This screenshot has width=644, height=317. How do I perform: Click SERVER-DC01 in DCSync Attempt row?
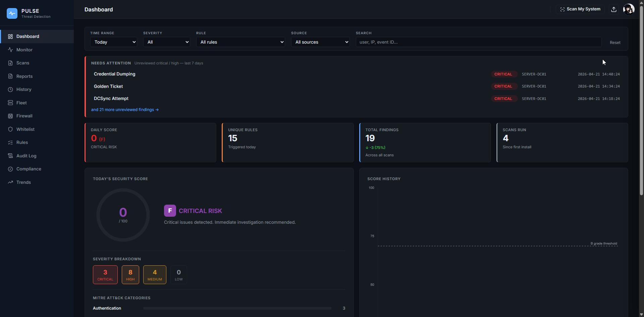(x=534, y=99)
